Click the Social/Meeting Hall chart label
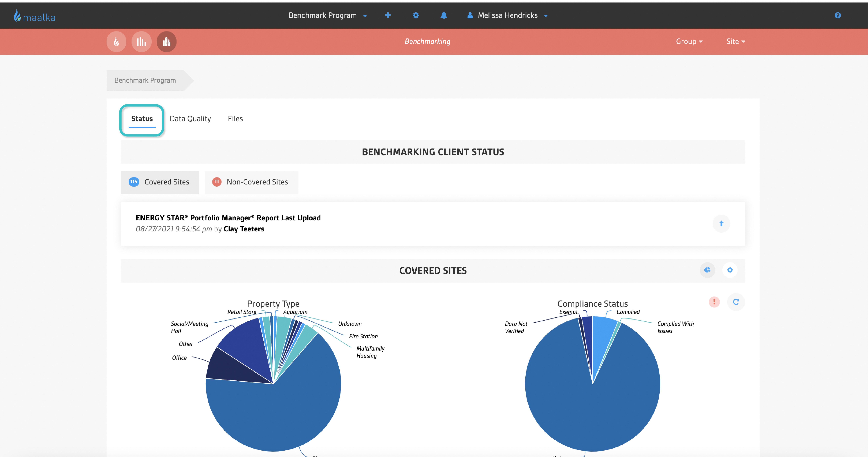This screenshot has height=457, width=868. (189, 327)
